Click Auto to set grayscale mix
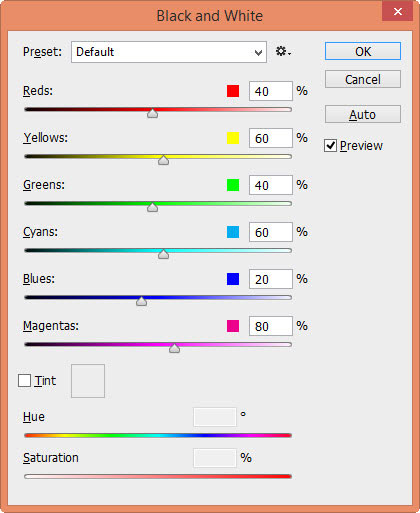 click(x=363, y=114)
